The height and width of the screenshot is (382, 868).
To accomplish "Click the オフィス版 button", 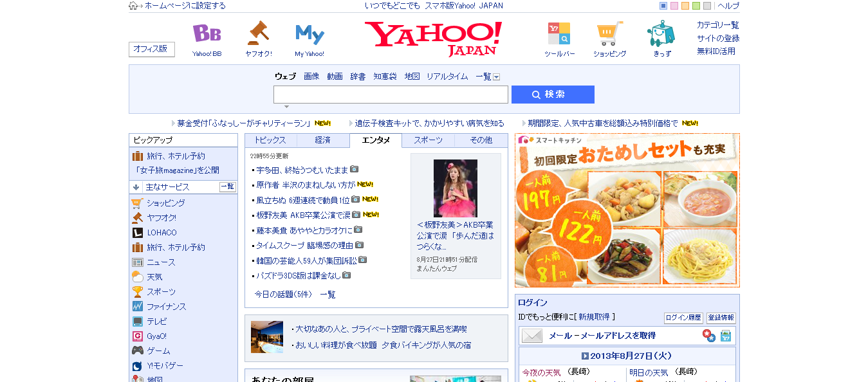I will tap(152, 50).
